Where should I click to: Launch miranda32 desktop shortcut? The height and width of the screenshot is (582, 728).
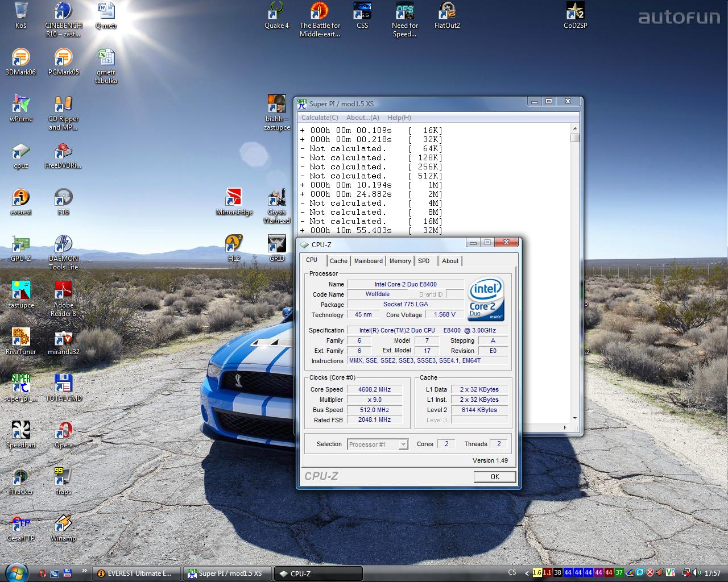[63, 341]
